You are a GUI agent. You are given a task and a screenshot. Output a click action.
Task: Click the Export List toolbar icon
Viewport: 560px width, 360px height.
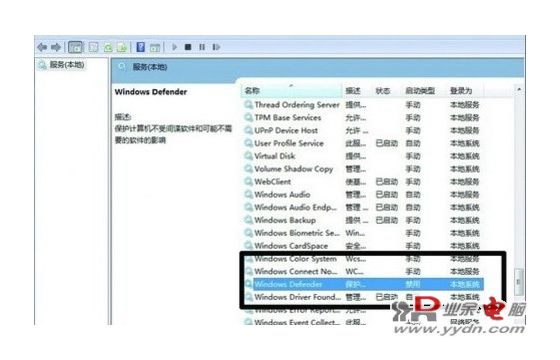click(x=122, y=47)
